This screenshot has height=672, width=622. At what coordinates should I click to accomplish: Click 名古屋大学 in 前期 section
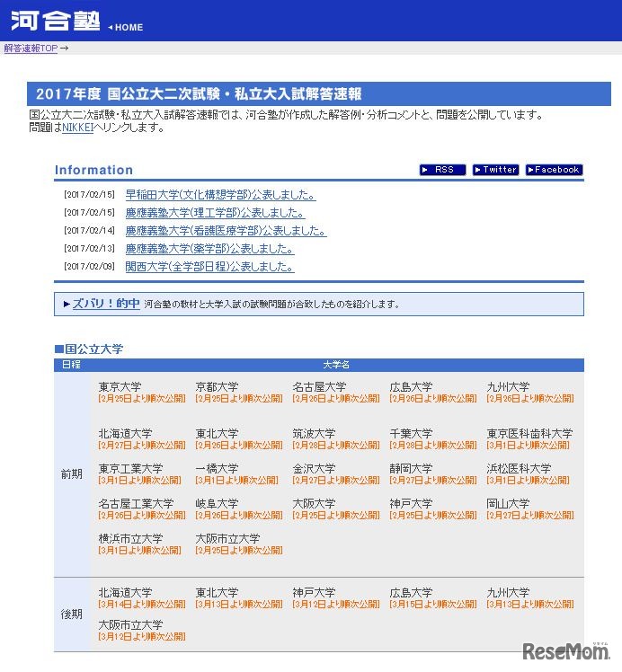tap(319, 387)
